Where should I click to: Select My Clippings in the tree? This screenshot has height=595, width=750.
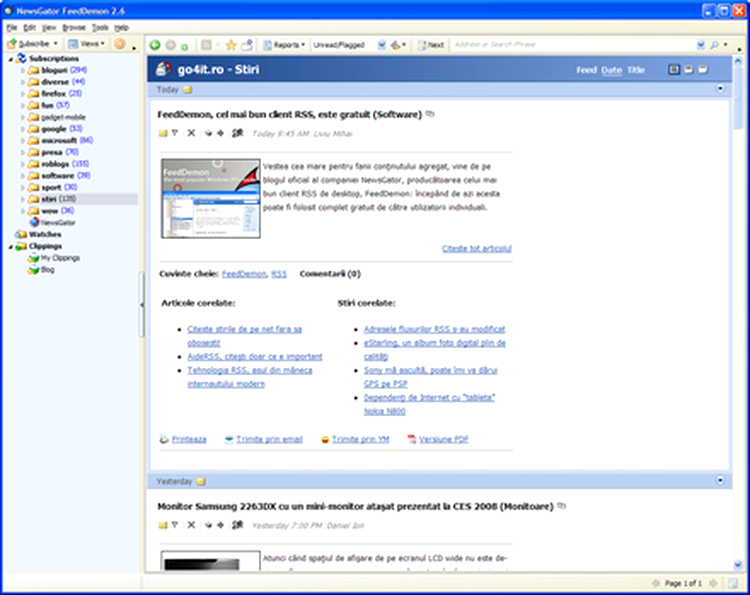pyautogui.click(x=60, y=258)
